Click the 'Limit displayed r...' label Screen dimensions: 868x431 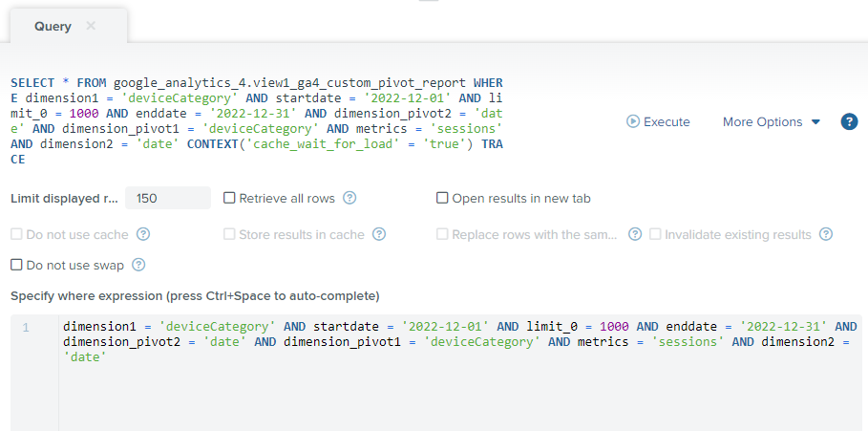point(64,199)
